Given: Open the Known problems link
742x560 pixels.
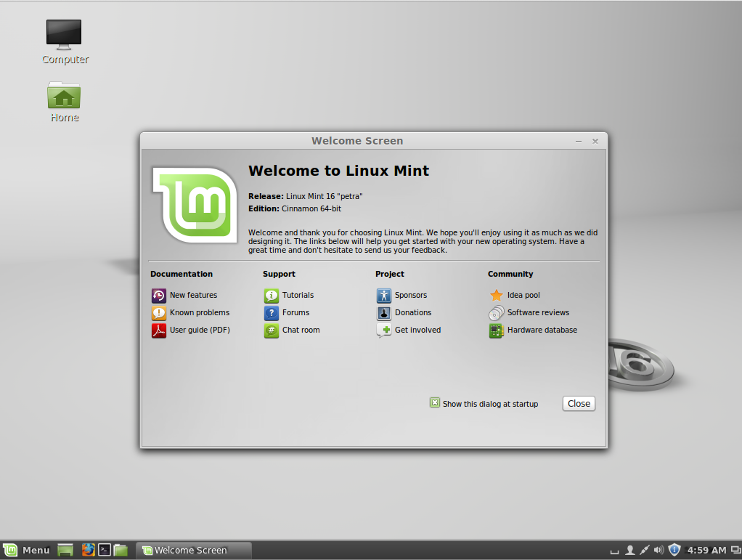Looking at the screenshot, I should tap(199, 312).
